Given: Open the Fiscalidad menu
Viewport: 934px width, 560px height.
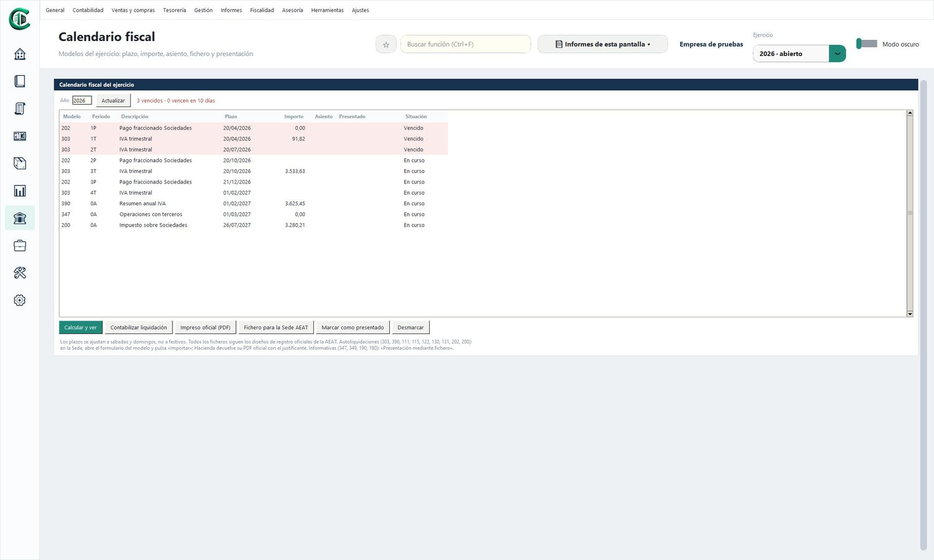Looking at the screenshot, I should click(262, 10).
